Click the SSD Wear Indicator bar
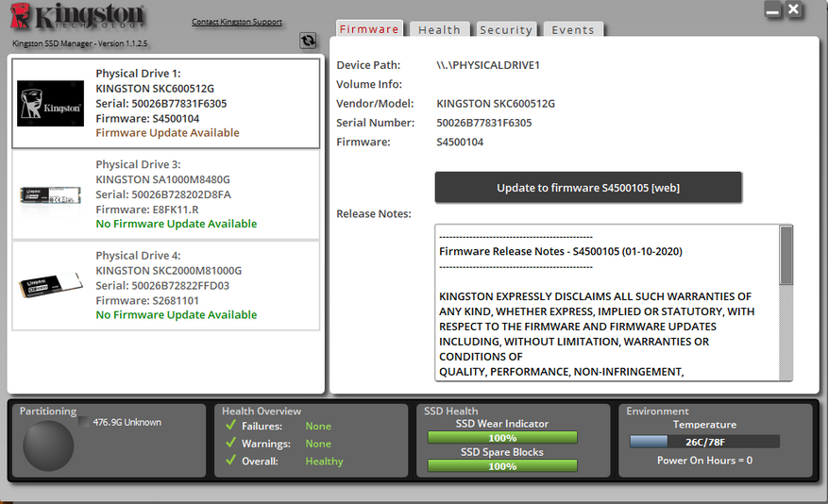Image resolution: width=828 pixels, height=504 pixels. [502, 438]
